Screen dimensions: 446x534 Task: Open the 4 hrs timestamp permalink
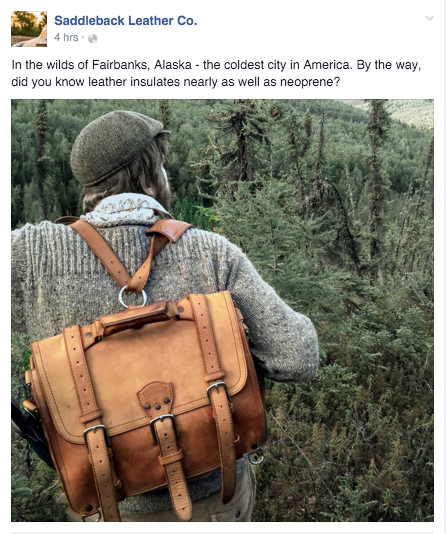click(x=66, y=37)
